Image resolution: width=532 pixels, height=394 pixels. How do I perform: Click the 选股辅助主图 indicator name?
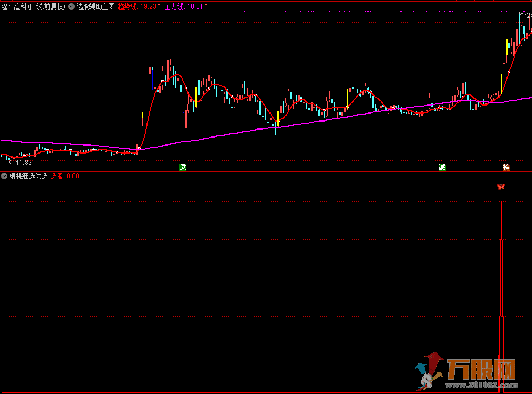[x=96, y=7]
